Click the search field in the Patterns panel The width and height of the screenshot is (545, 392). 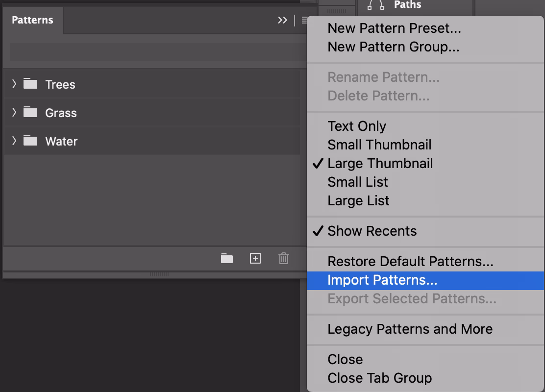pos(147,51)
